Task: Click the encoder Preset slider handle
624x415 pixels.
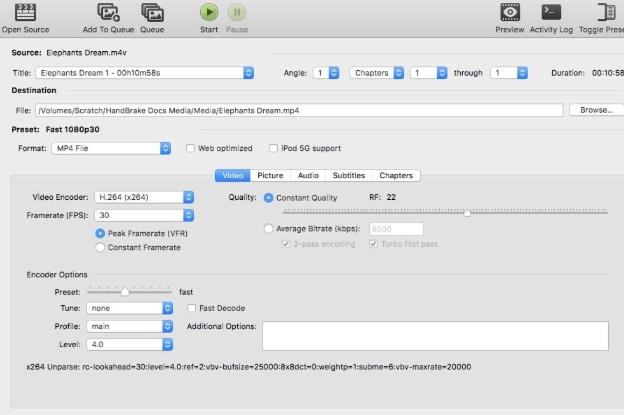Action: 125,292
